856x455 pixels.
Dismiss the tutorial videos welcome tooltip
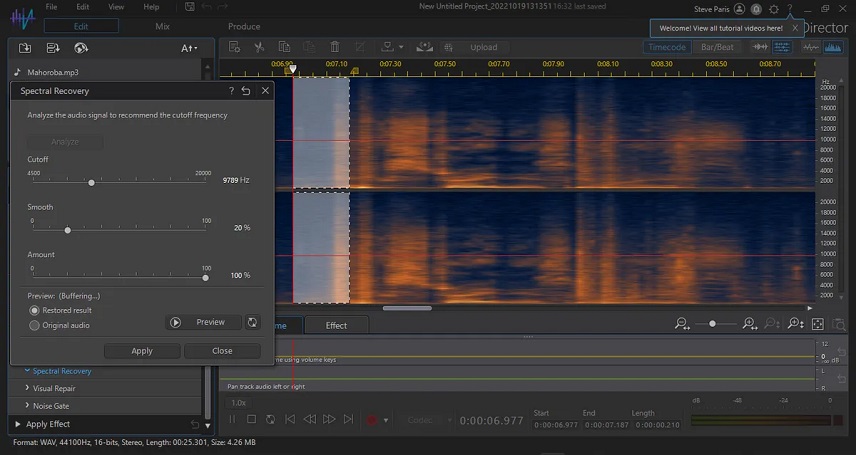point(795,28)
